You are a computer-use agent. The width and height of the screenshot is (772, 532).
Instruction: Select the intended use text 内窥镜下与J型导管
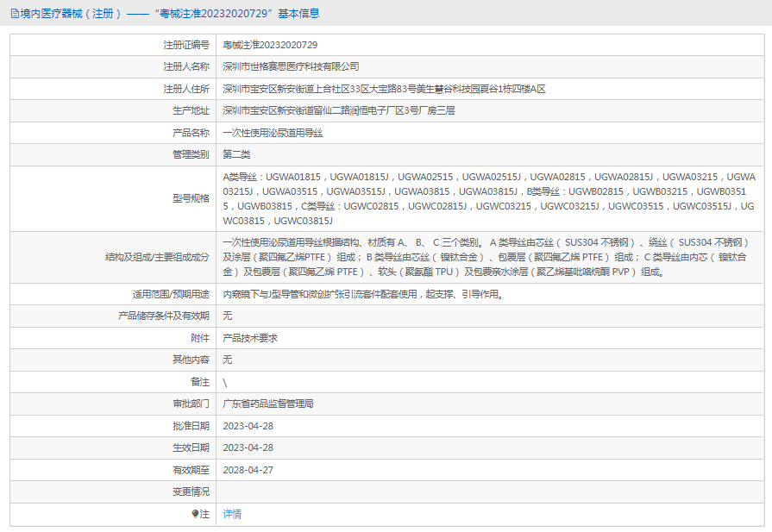click(363, 294)
